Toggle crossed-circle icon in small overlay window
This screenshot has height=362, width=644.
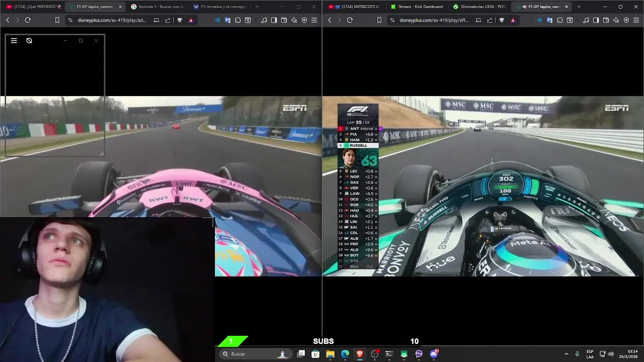29,41
